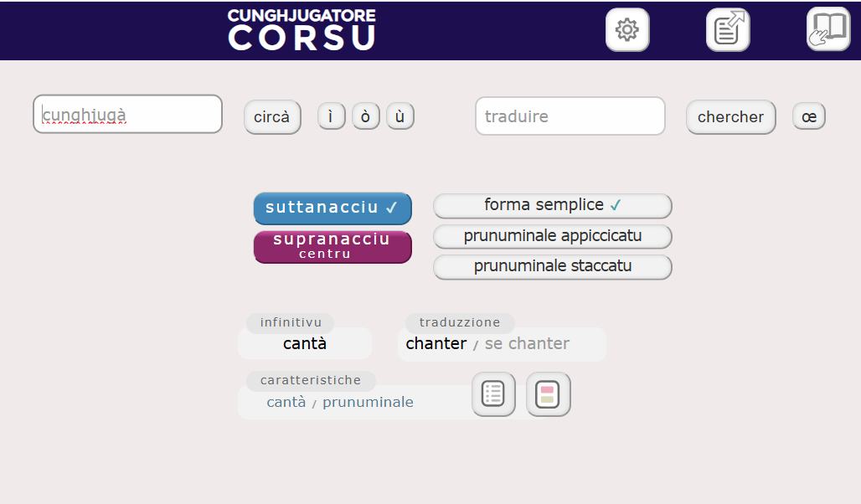861x504 pixels.
Task: Focus the traduire translation input field
Action: click(x=570, y=116)
